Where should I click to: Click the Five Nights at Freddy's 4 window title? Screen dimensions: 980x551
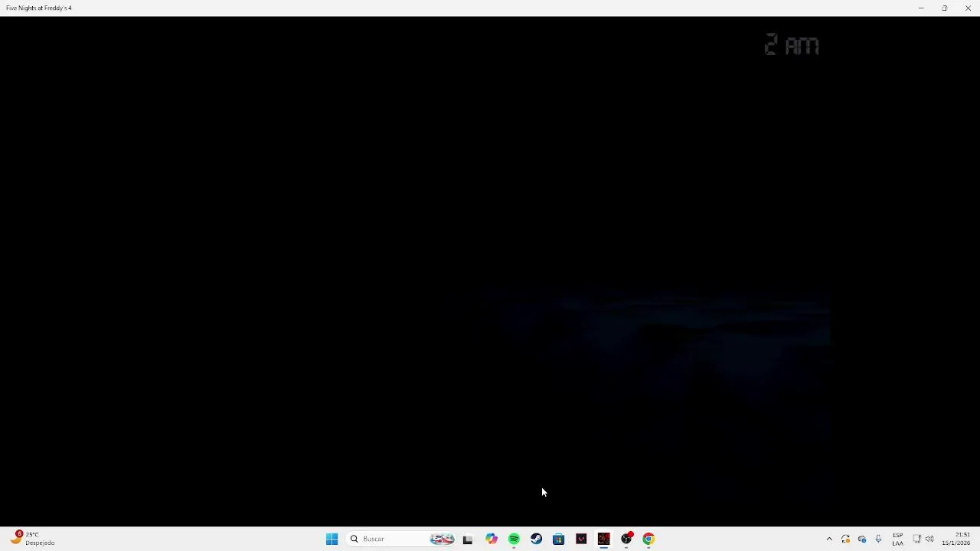[x=39, y=8]
